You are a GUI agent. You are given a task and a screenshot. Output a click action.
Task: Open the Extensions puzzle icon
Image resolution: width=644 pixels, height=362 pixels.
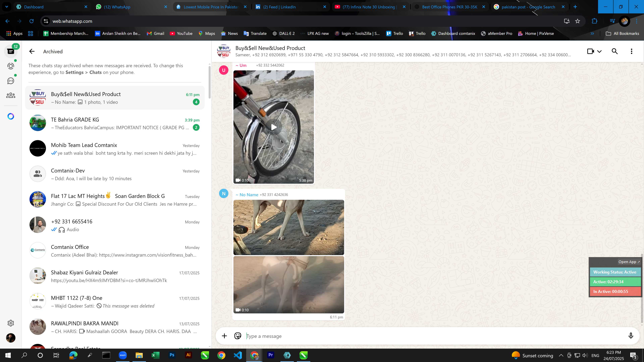595,21
